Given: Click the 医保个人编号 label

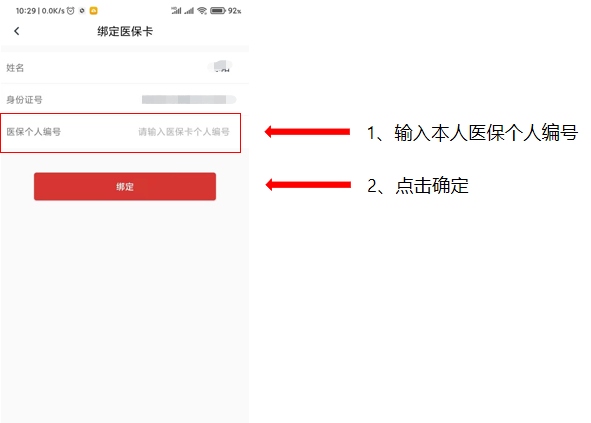Looking at the screenshot, I should point(34,132).
